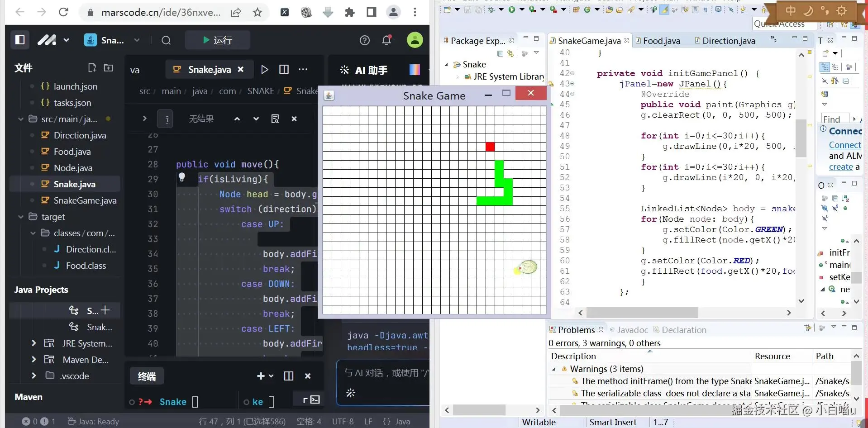Click the Connect link in the task panel

pyautogui.click(x=845, y=145)
